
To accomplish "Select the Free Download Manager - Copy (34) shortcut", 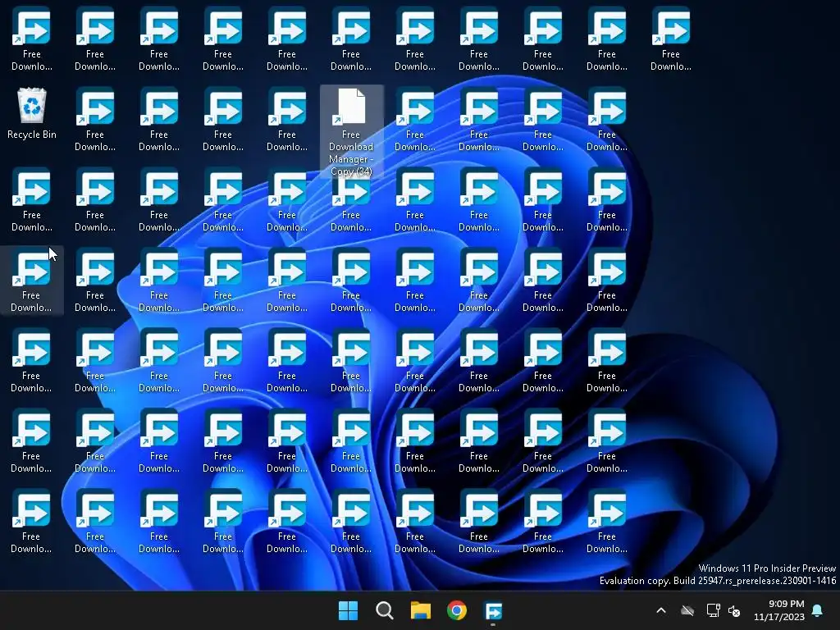I will coord(351,132).
